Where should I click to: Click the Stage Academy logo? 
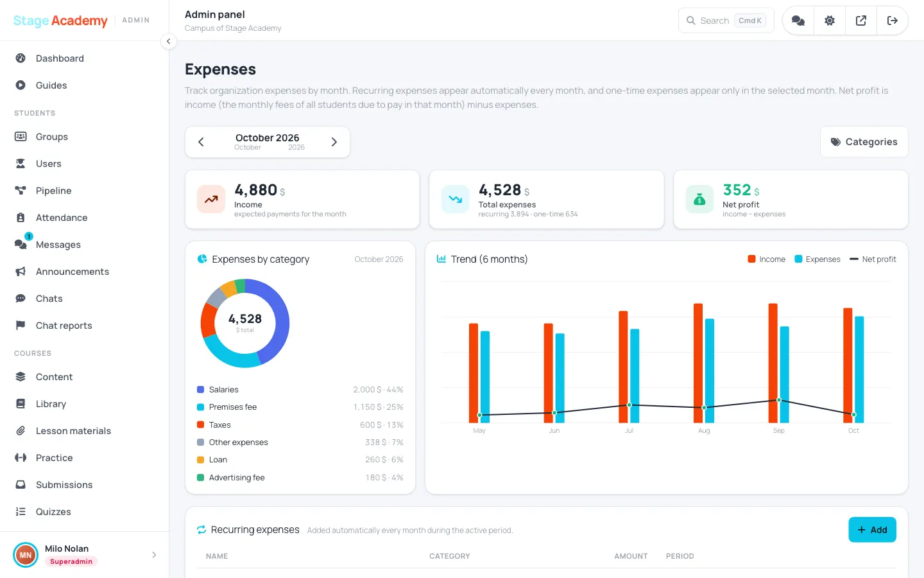[x=60, y=21]
